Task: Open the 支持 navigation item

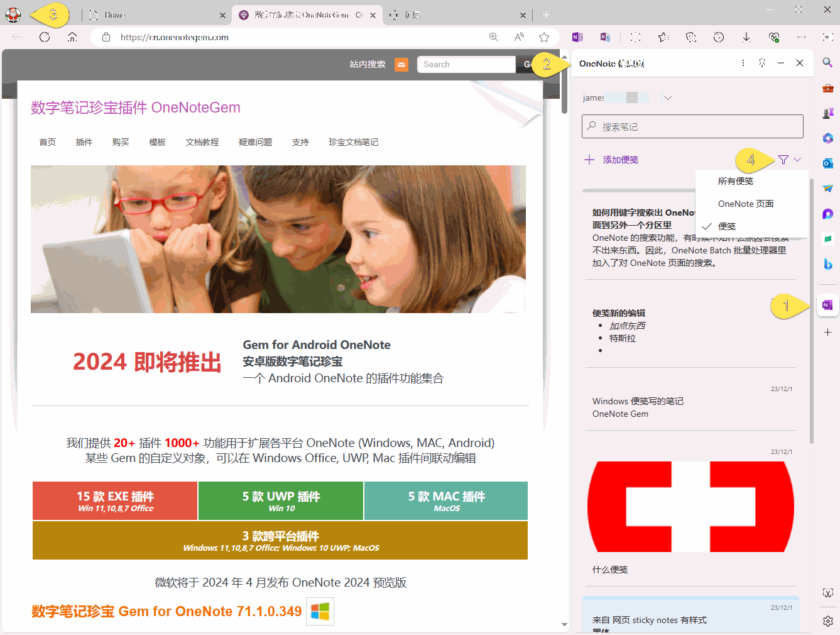Action: tap(300, 142)
